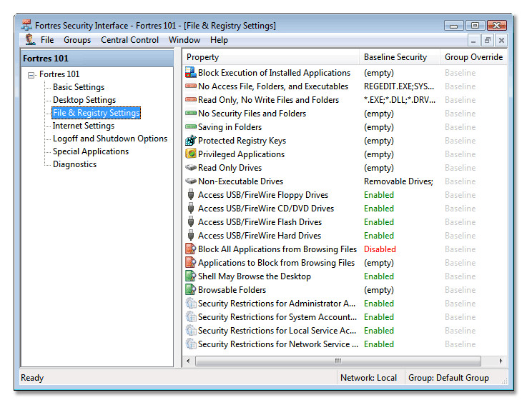
Task: Open Diagnostics in the tree
Action: (74, 164)
